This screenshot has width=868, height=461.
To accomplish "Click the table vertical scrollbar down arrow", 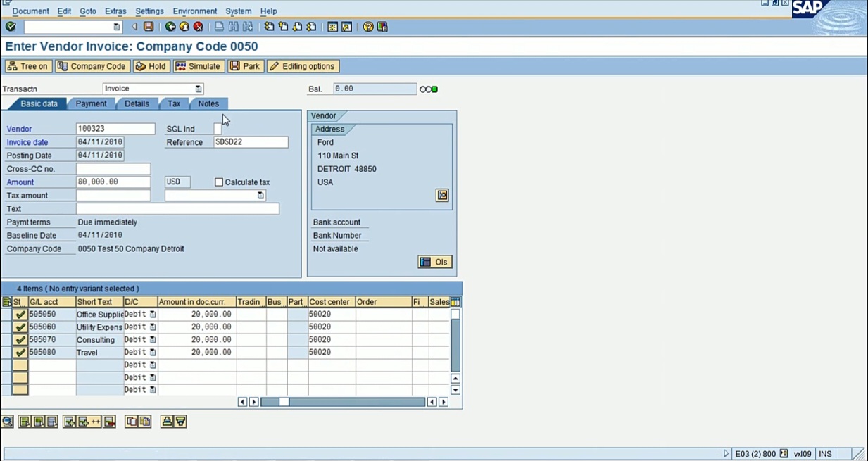I will [x=455, y=390].
